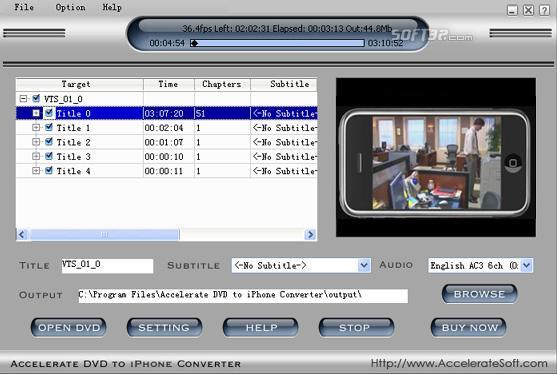This screenshot has height=374, width=557.
Task: Click the 51 chapters cell
Action: [x=222, y=113]
